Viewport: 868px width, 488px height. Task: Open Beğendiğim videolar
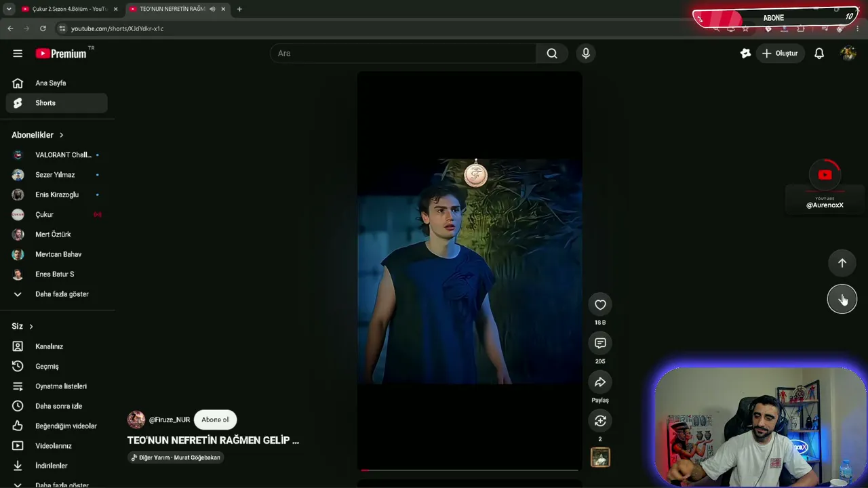point(57,426)
